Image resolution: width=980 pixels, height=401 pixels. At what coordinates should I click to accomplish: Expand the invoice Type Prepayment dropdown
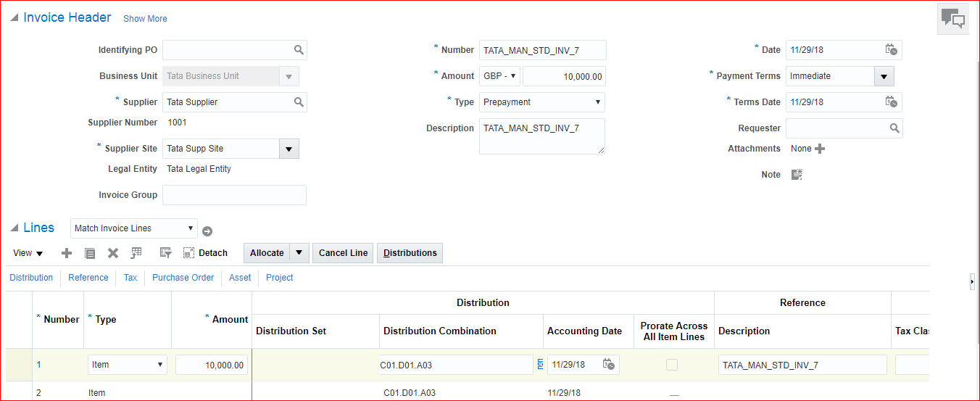pyautogui.click(x=597, y=102)
